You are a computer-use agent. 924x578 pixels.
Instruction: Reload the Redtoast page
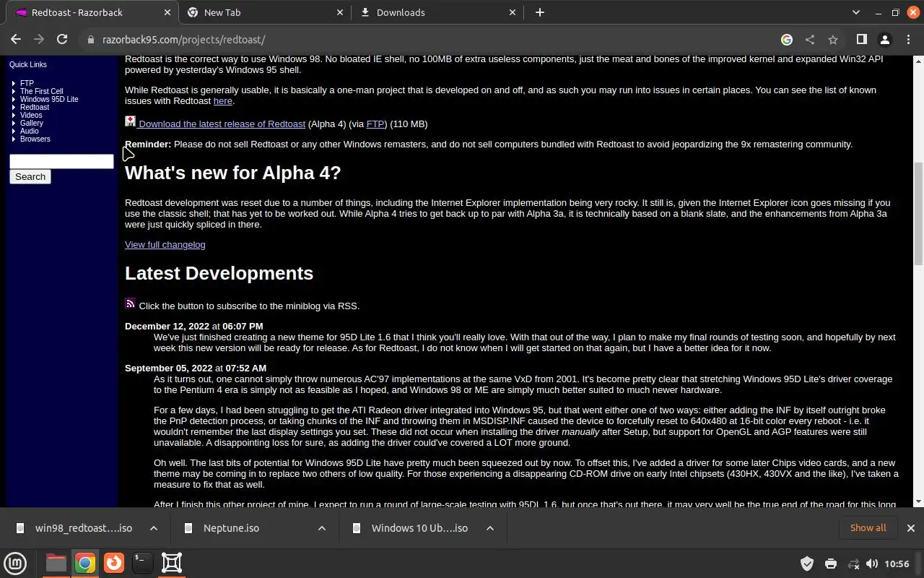pos(62,40)
